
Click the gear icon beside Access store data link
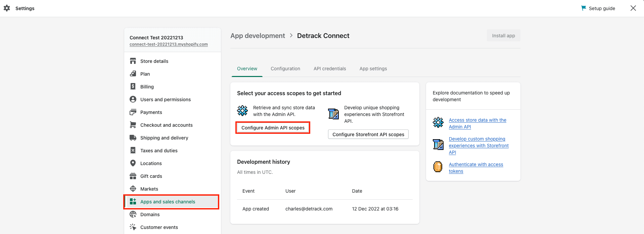[438, 122]
